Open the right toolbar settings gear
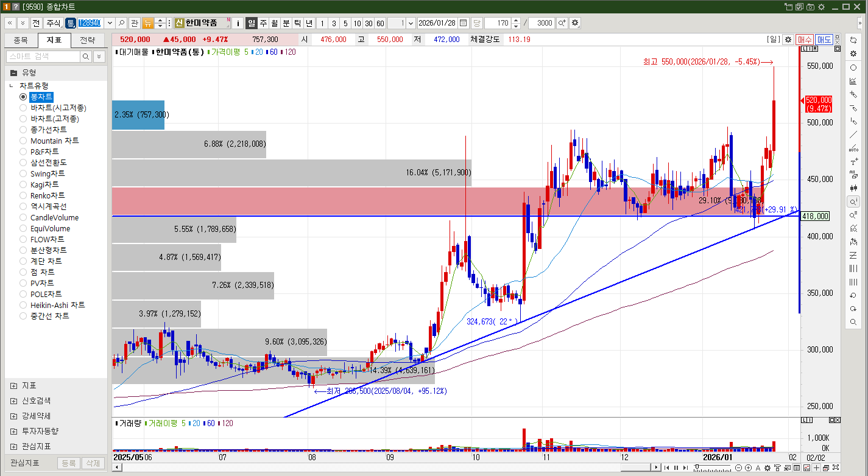The image size is (868, 476). (x=853, y=54)
